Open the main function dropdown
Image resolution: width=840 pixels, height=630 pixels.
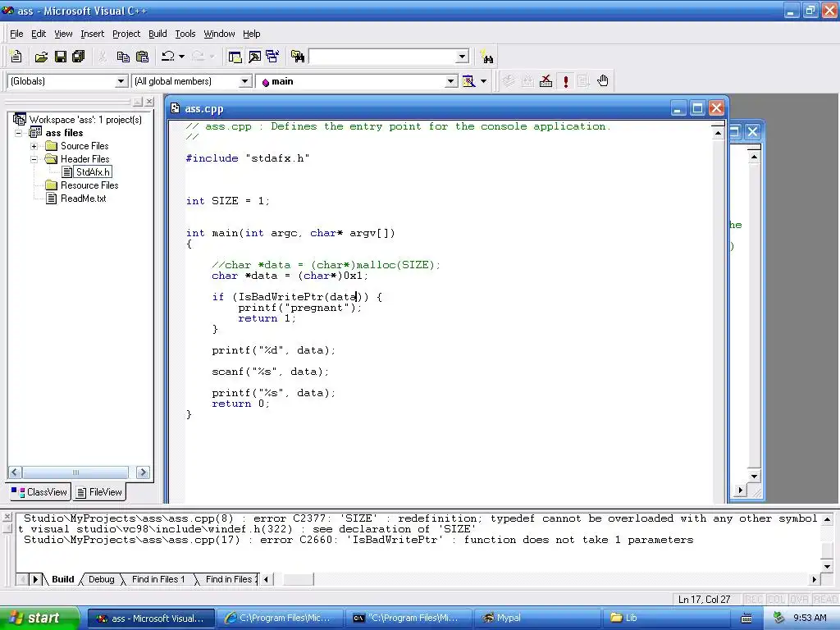[452, 81]
